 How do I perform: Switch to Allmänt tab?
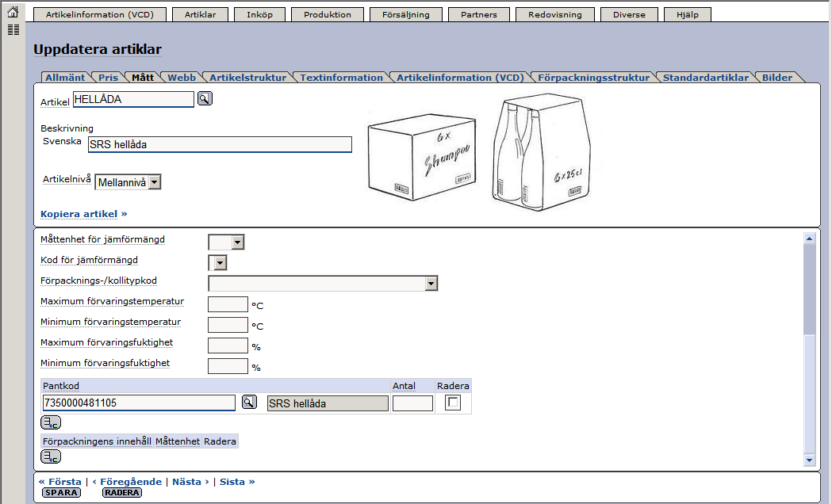[x=65, y=78]
